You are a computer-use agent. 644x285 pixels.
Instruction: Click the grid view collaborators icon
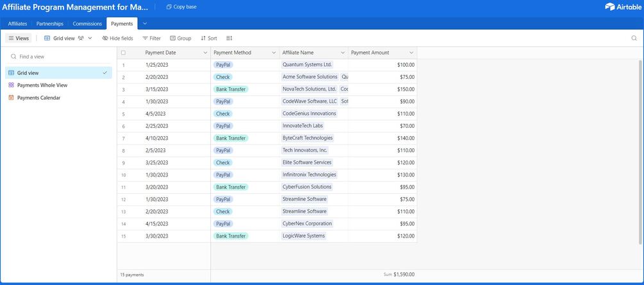pyautogui.click(x=81, y=39)
